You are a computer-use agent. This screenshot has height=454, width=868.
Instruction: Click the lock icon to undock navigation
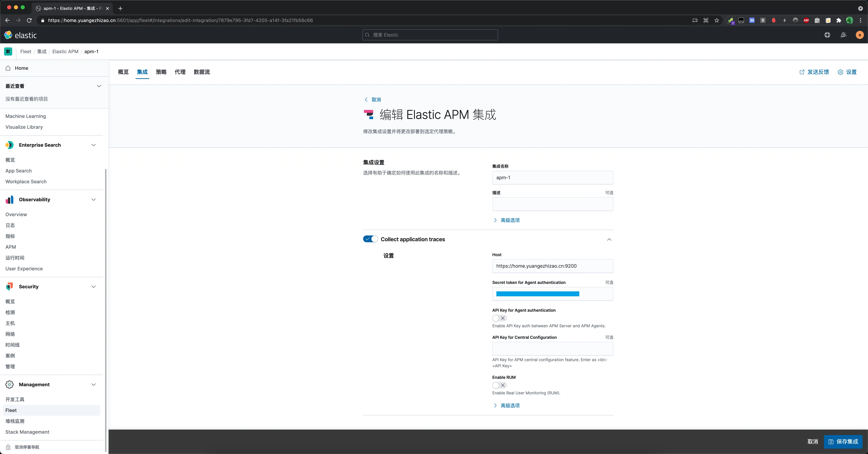click(8, 447)
